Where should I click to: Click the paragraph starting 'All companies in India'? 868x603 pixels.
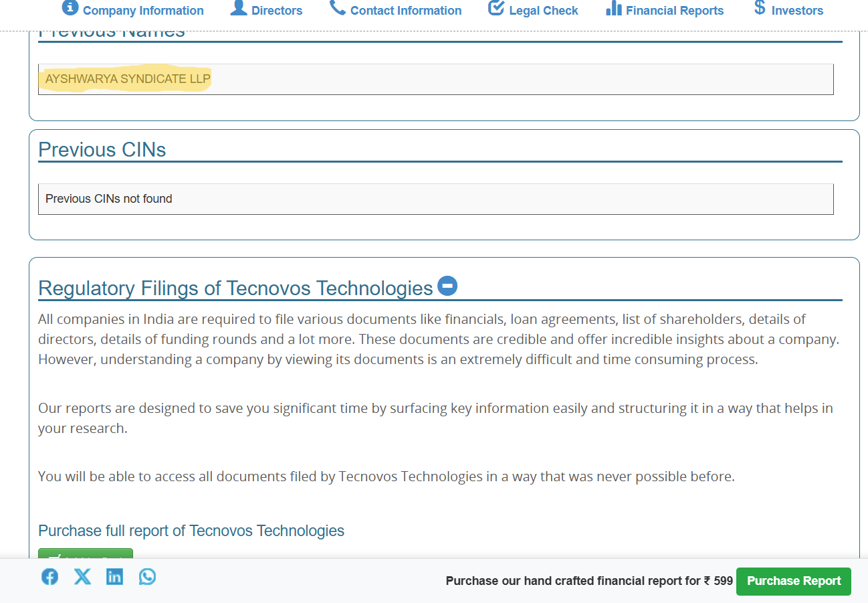coord(439,339)
